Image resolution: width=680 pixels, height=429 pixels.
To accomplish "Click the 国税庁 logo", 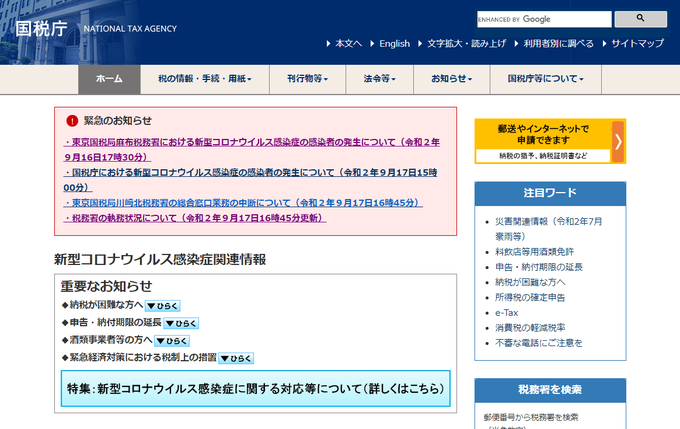I will 41,29.
